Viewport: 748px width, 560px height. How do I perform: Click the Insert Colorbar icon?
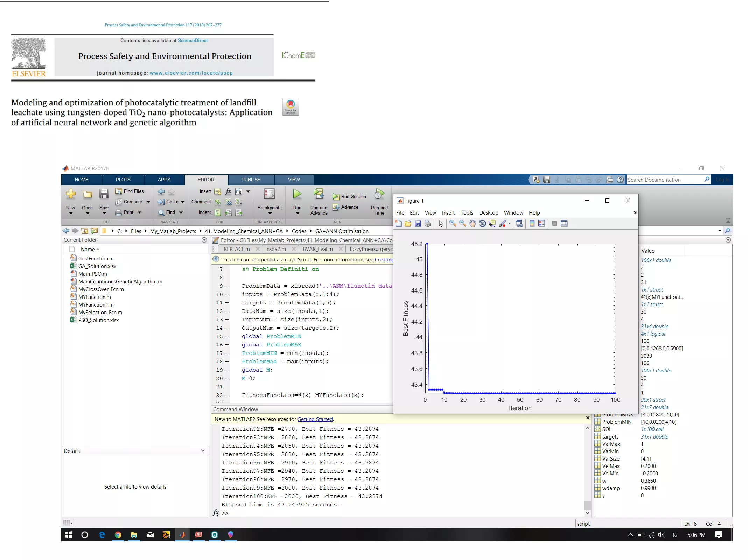pyautogui.click(x=532, y=224)
